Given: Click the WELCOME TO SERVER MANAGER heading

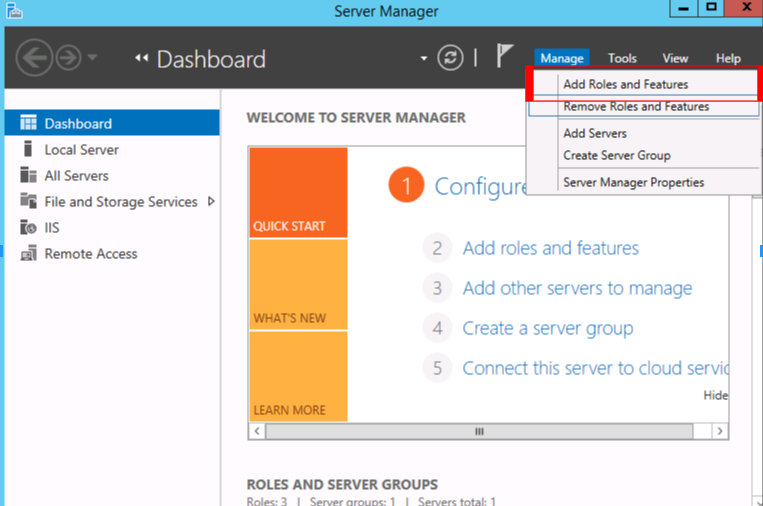Looking at the screenshot, I should pyautogui.click(x=356, y=117).
